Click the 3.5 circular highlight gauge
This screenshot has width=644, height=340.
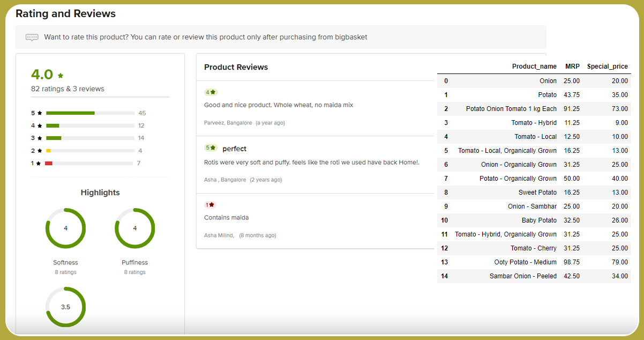point(65,307)
